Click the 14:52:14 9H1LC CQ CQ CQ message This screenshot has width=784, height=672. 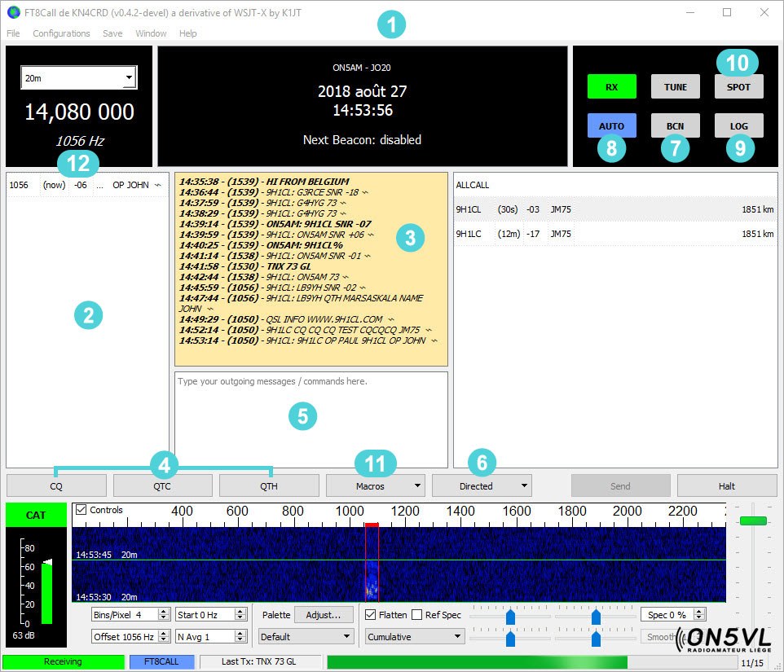point(305,330)
